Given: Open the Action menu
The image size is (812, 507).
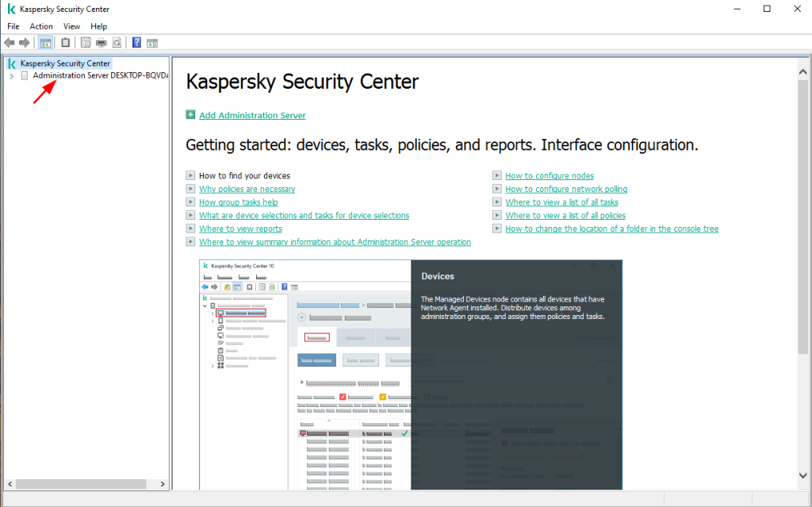Looking at the screenshot, I should 41,26.
